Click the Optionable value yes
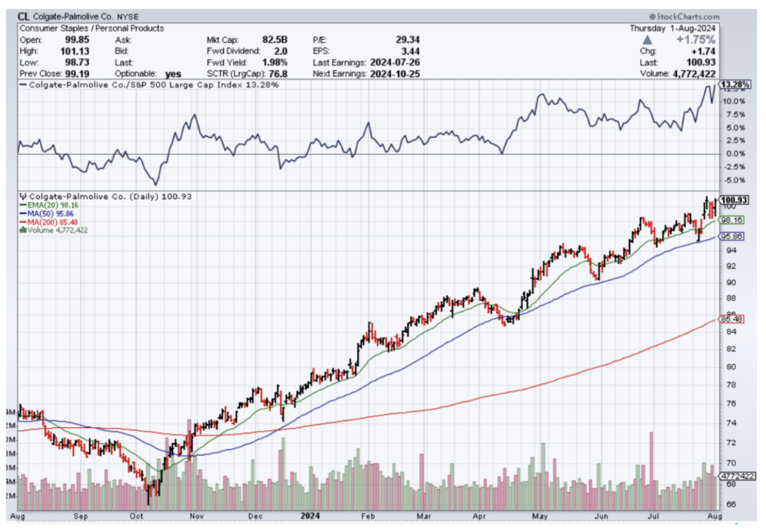The height and width of the screenshot is (532, 766). pyautogui.click(x=173, y=74)
